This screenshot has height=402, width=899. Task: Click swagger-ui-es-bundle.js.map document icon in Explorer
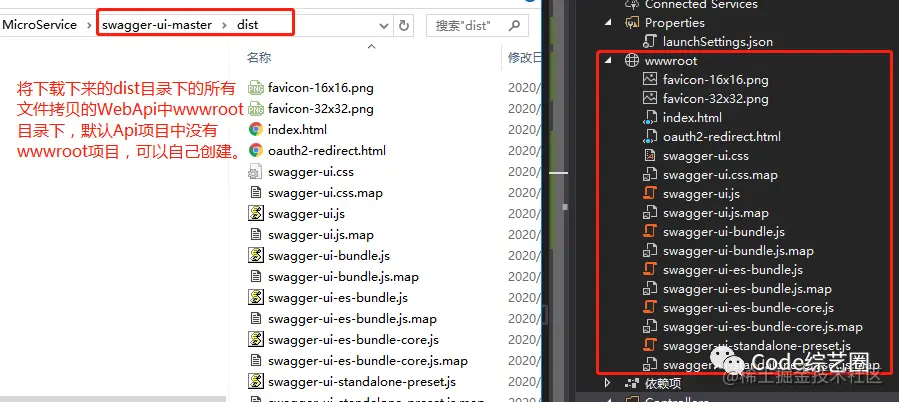click(256, 319)
